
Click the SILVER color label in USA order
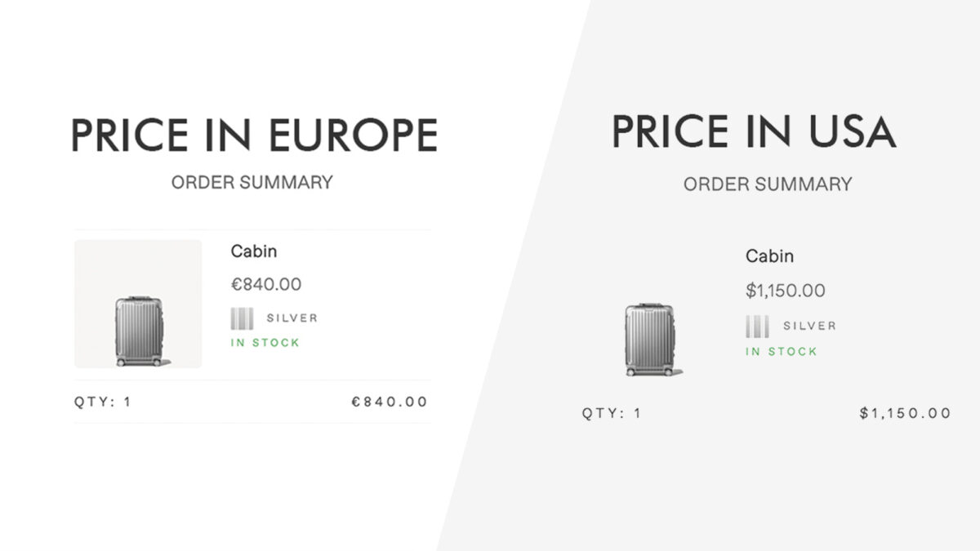point(810,326)
